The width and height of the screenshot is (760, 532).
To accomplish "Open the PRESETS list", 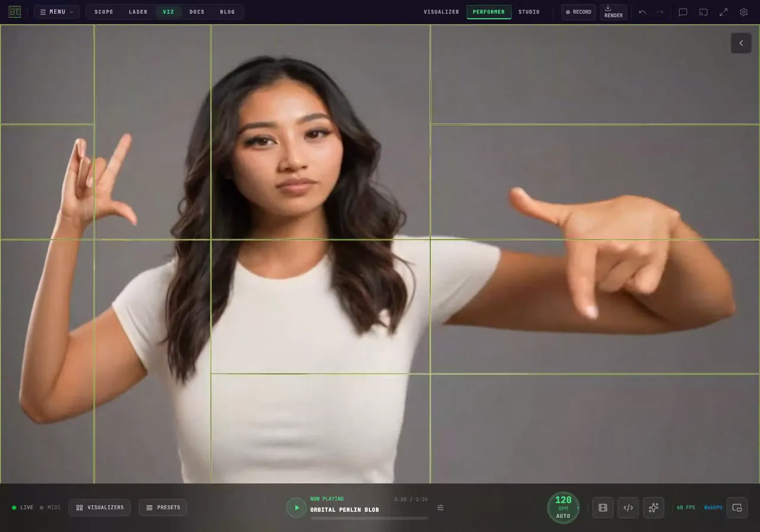I will [163, 508].
